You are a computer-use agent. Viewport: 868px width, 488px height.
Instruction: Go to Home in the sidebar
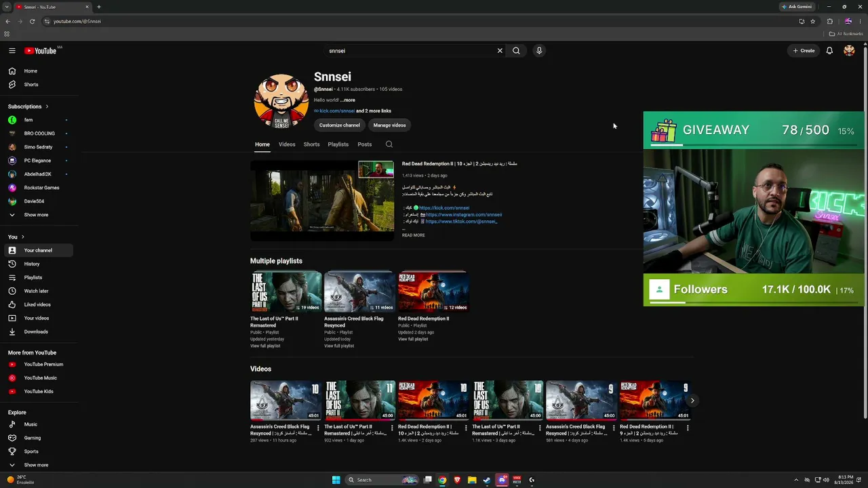pos(38,71)
